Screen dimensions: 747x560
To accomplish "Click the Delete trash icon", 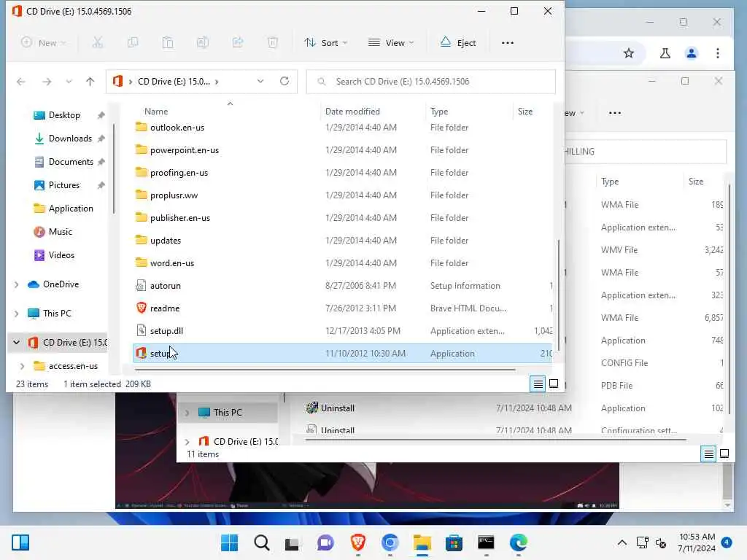I will point(273,43).
